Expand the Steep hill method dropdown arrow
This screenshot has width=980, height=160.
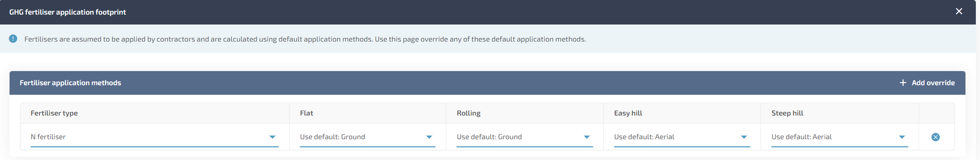[902, 137]
